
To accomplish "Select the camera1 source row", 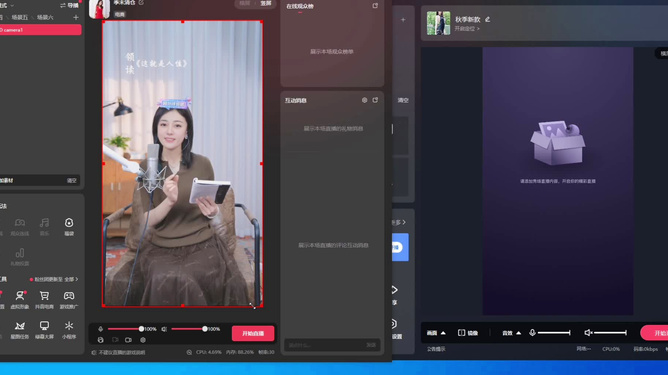I will click(x=40, y=30).
